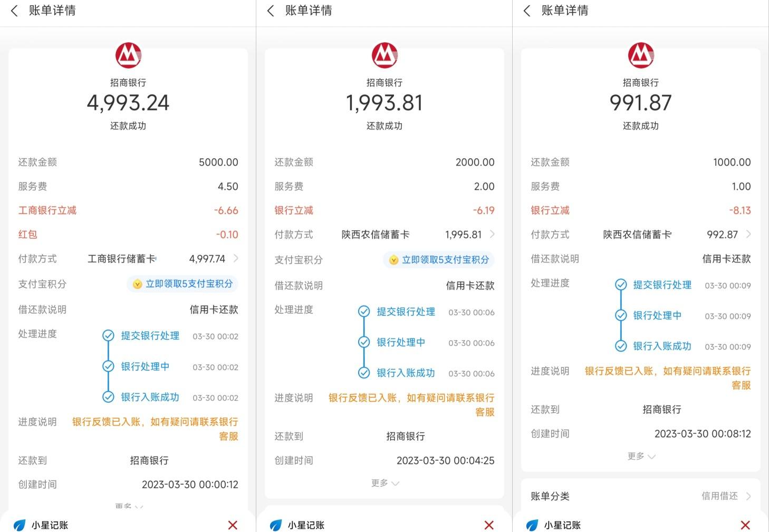Tap 银行立减 -6.19 discount row

coord(384,210)
